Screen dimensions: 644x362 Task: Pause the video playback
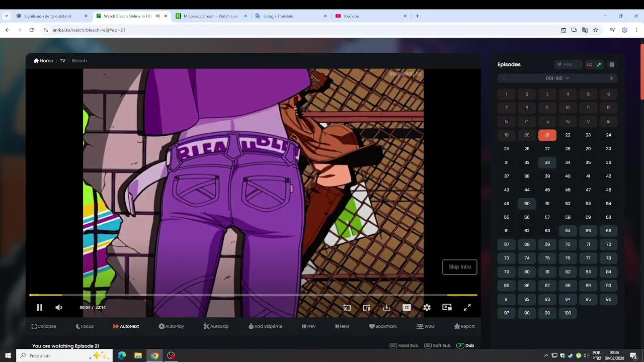coord(39,307)
